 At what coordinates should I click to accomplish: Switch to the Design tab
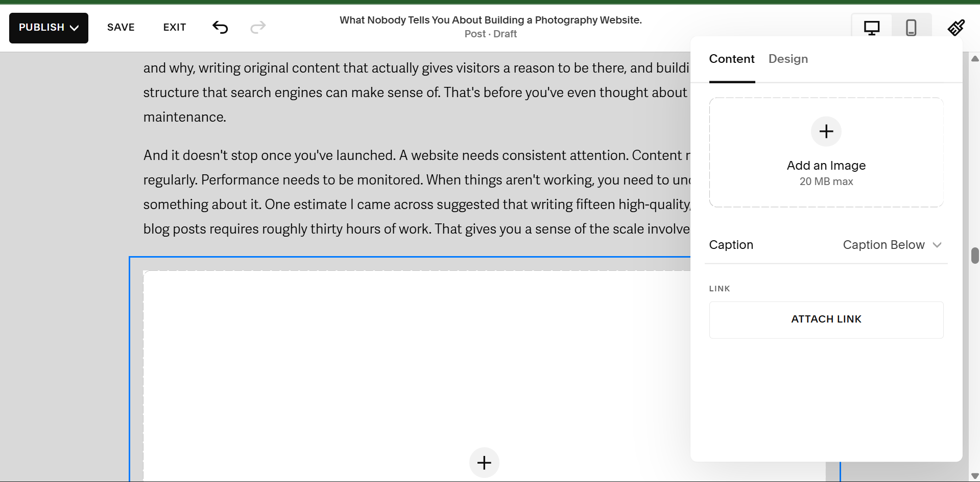pyautogui.click(x=788, y=59)
